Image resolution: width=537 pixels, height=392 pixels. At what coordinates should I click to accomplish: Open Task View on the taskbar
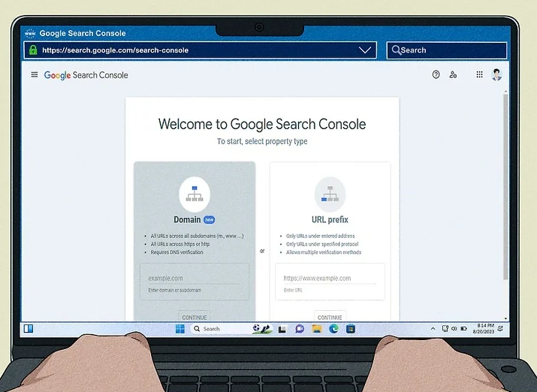[282, 330]
